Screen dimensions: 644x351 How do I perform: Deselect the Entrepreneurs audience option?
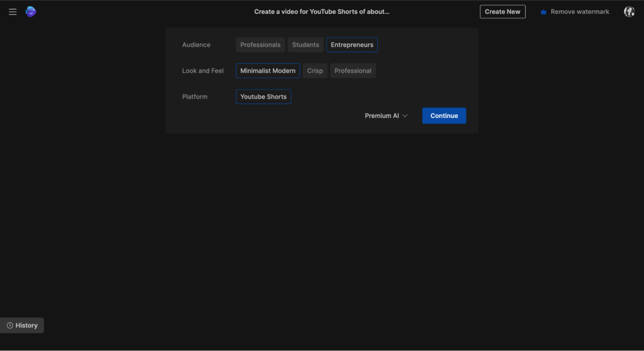[x=352, y=45]
